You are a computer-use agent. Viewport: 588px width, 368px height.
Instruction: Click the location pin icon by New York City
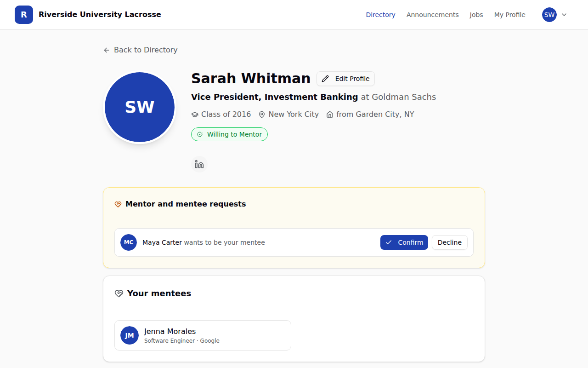click(x=262, y=115)
